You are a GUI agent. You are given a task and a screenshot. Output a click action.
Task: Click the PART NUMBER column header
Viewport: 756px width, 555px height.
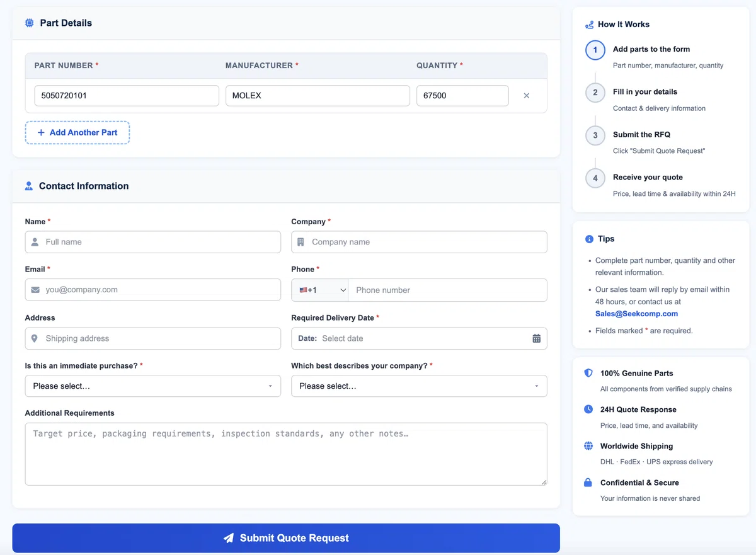(x=66, y=66)
